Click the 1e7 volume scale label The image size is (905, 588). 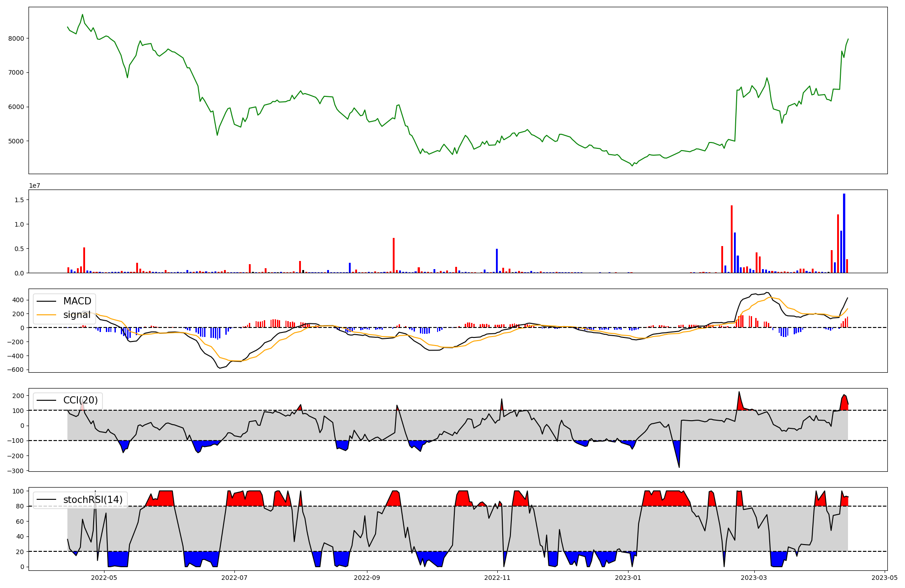34,185
